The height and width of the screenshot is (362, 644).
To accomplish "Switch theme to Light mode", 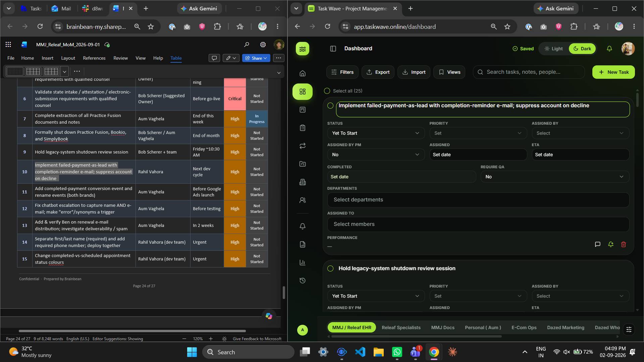I will pyautogui.click(x=554, y=49).
